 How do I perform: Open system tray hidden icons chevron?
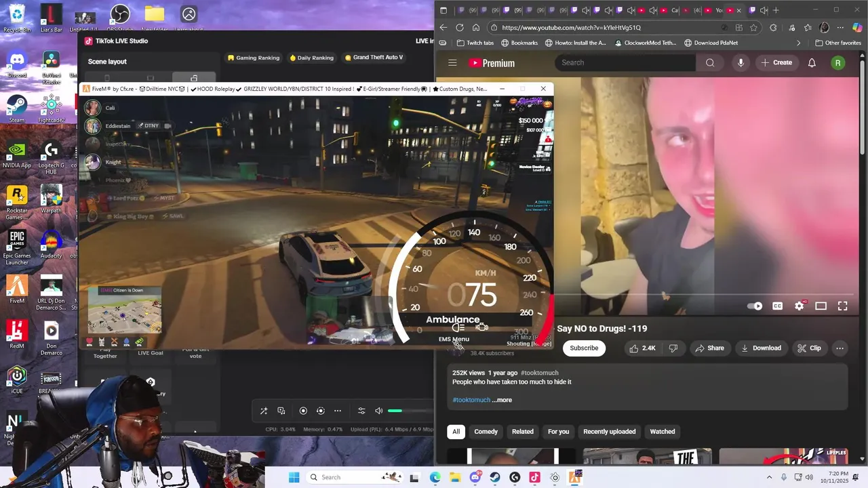coord(770,477)
